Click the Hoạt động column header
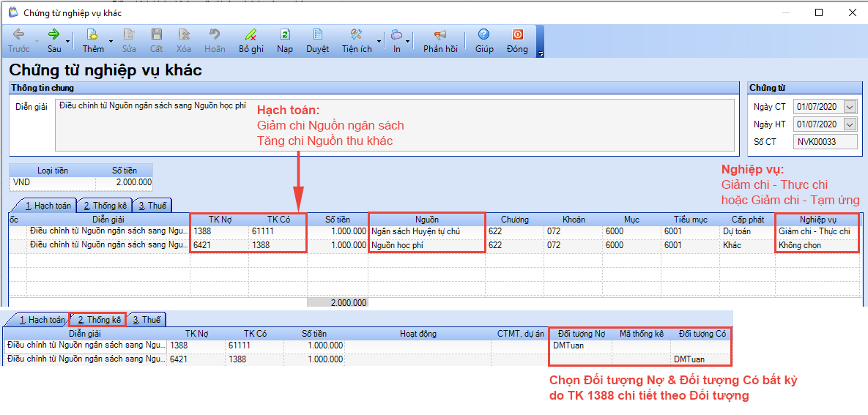Screen dimensions: 868x415 (418, 334)
